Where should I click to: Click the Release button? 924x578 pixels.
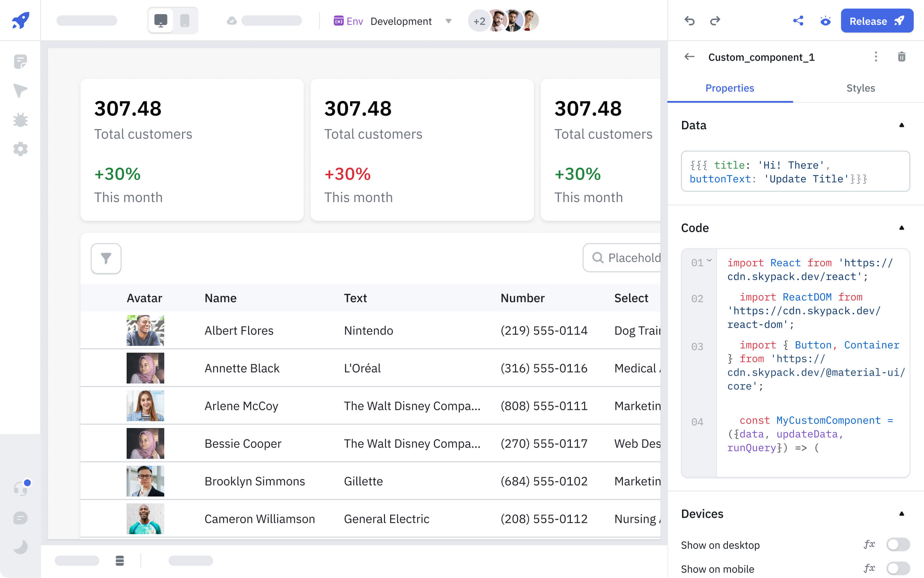click(x=877, y=21)
